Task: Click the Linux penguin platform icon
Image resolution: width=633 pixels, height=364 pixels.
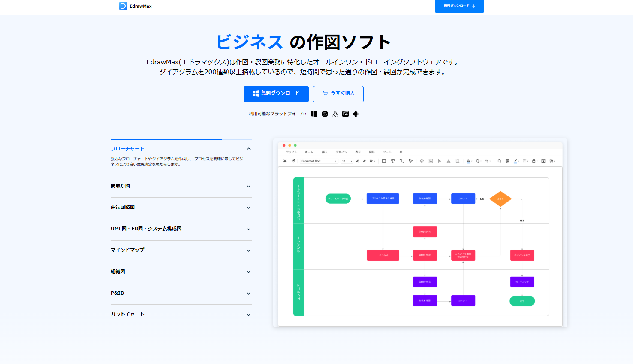Action: [335, 114]
